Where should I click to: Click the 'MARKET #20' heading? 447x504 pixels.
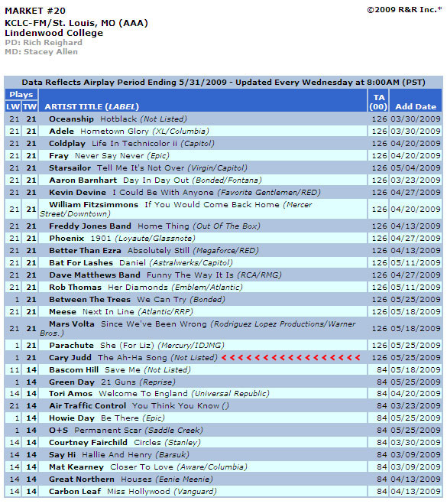pyautogui.click(x=35, y=11)
